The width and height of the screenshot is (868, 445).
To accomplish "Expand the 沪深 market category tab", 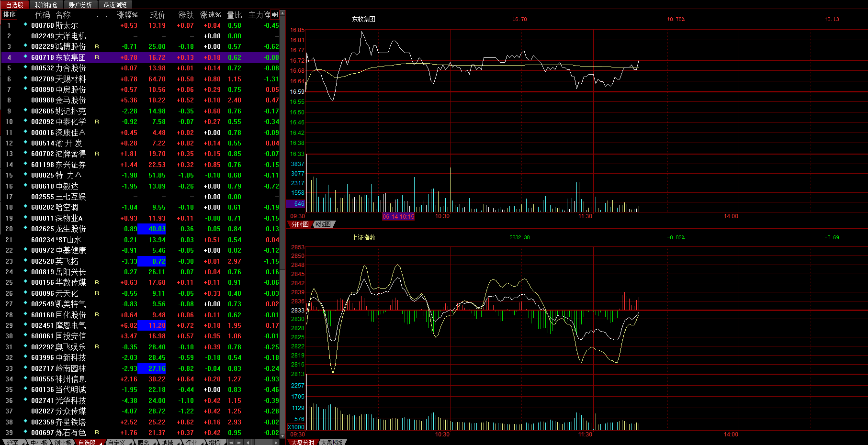I will pyautogui.click(x=12, y=442).
